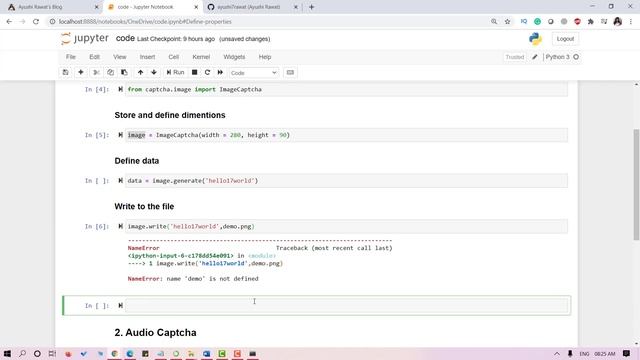Open the Edit menu
Image resolution: width=640 pixels, height=360 pixels.
(94, 57)
